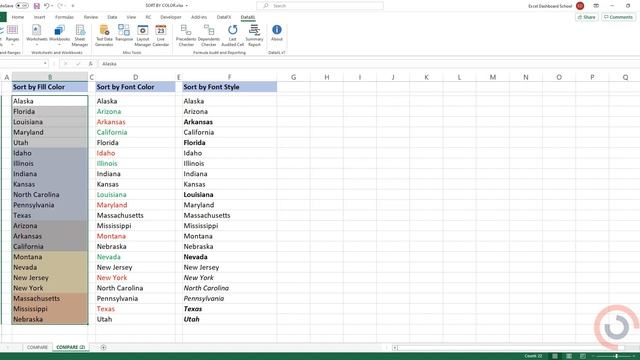Open the Live Calendar tool
This screenshot has height=360, width=640.
161,35
